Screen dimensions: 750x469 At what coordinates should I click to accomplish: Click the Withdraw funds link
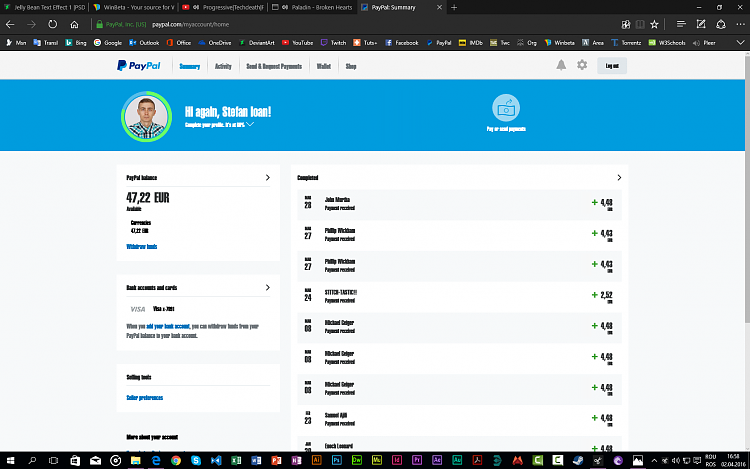142,247
